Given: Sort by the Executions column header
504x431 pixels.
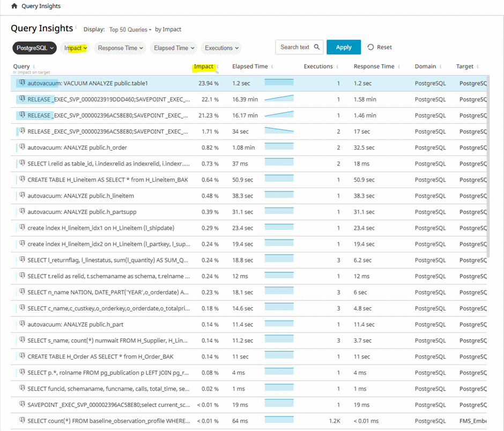Looking at the screenshot, I should point(318,66).
